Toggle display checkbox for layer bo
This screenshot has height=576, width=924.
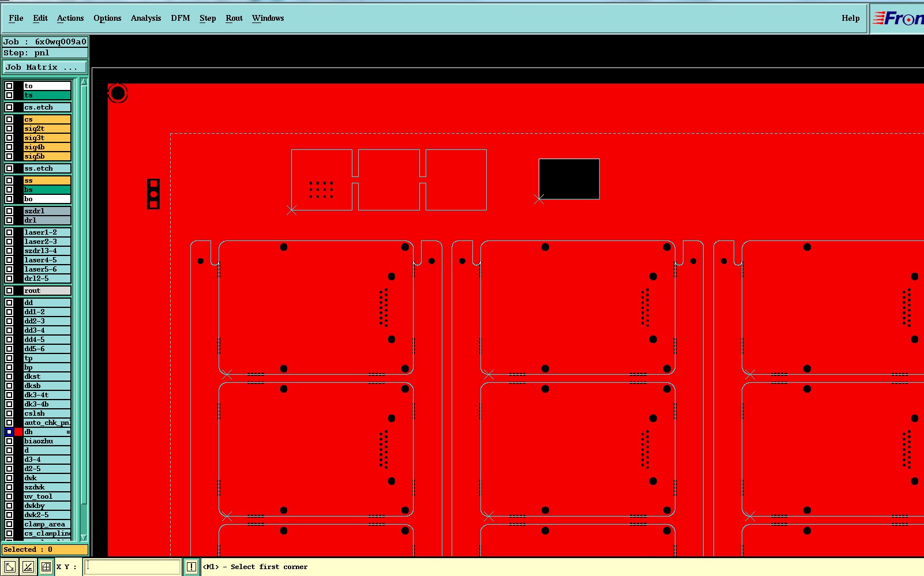(x=9, y=199)
